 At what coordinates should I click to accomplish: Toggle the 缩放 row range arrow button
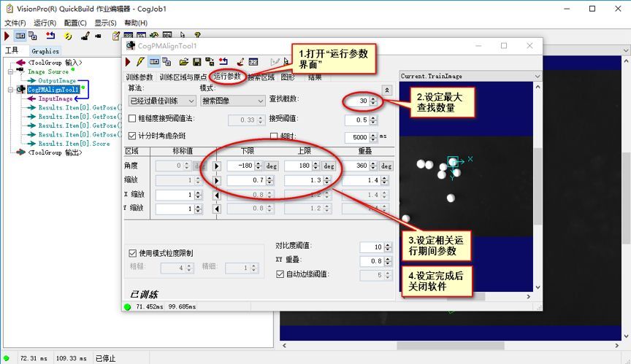tap(216, 181)
